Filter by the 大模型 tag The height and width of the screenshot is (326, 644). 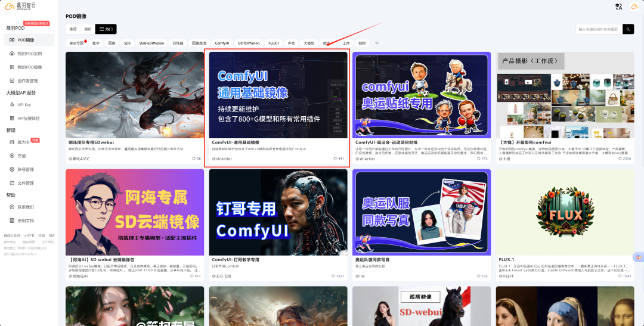[x=309, y=43]
